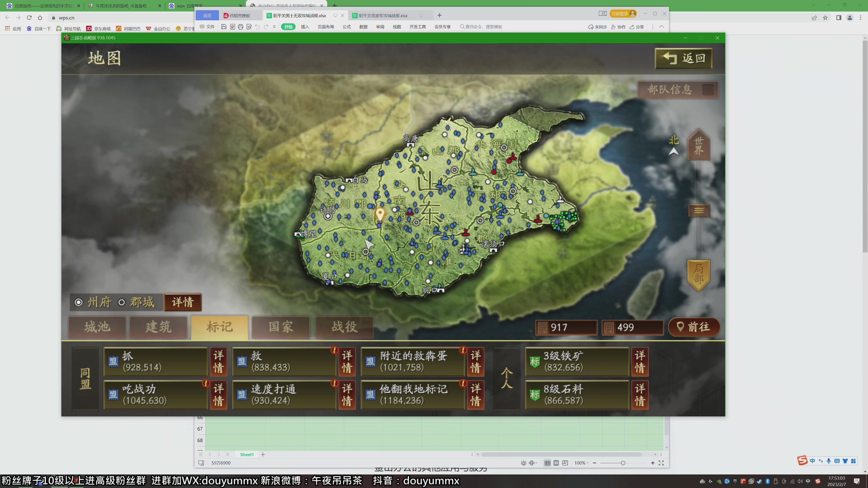This screenshot has width=868, height=488.
Task: Add a new worksheet with plus icon
Action: click(x=263, y=454)
